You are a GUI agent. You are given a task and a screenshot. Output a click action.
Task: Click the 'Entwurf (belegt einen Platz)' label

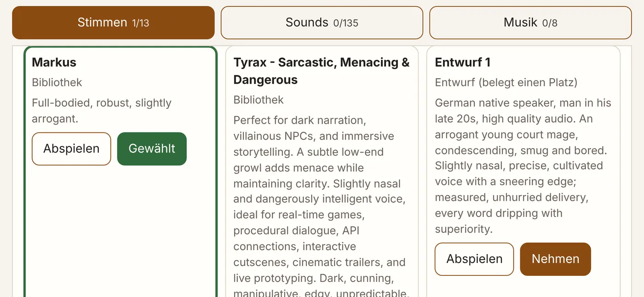tap(506, 83)
